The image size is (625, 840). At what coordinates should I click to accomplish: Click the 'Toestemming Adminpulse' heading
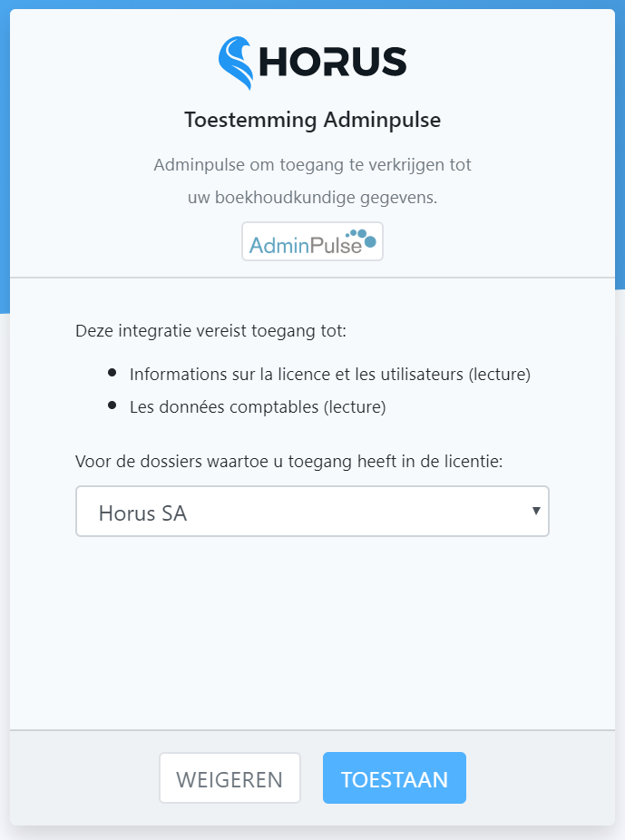[312, 119]
